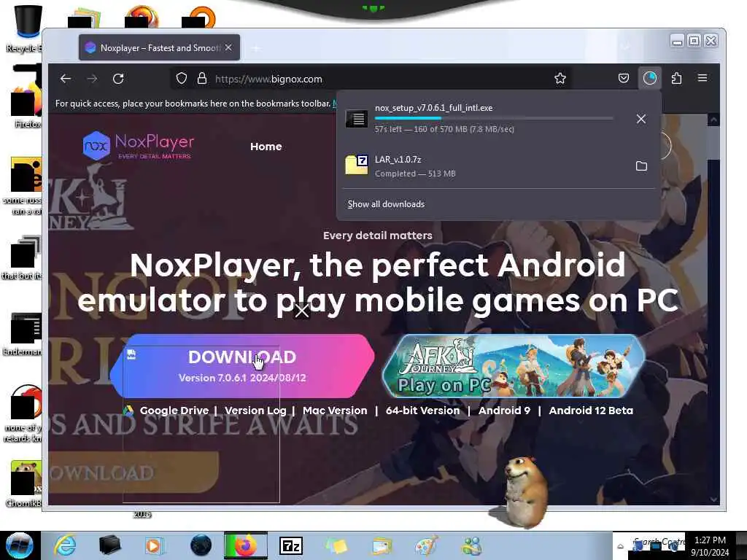This screenshot has width=747, height=560.
Task: Click the NoxPlayer logo
Action: click(139, 145)
